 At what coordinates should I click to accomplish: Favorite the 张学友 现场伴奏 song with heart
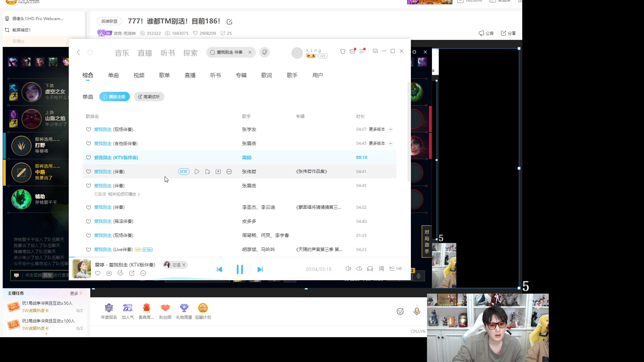click(89, 129)
